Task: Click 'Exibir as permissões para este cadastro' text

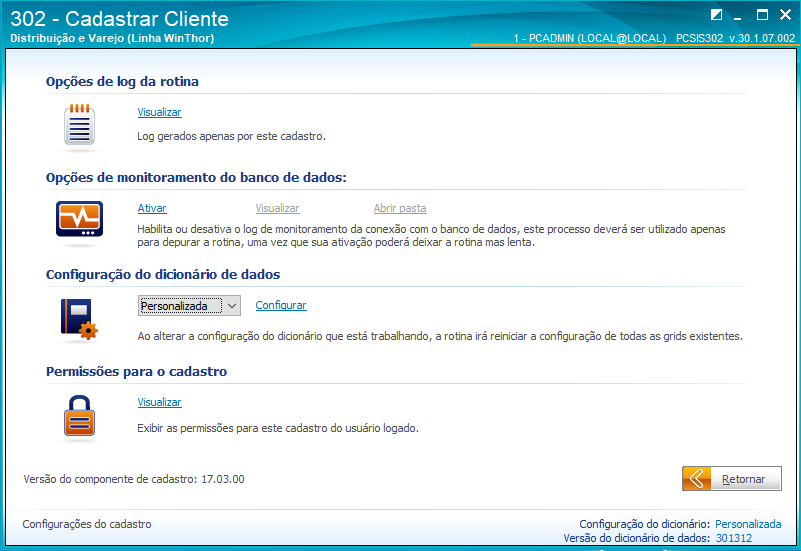Action: pos(278,428)
